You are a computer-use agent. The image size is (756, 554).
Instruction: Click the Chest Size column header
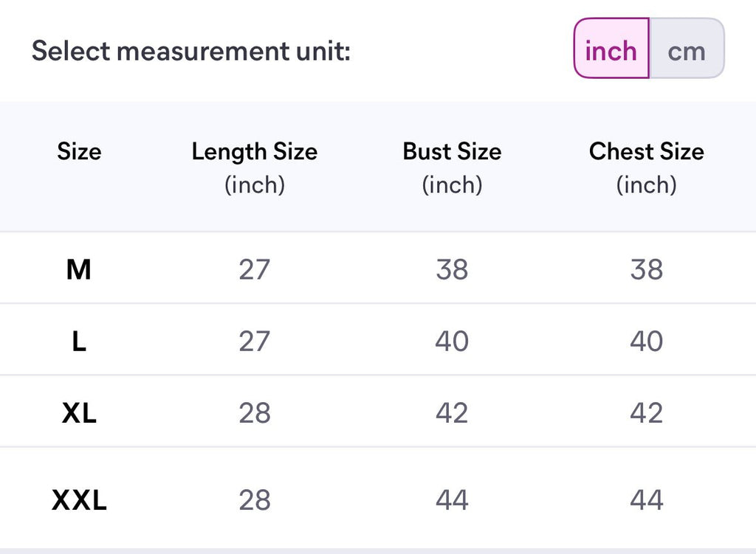[x=646, y=152]
